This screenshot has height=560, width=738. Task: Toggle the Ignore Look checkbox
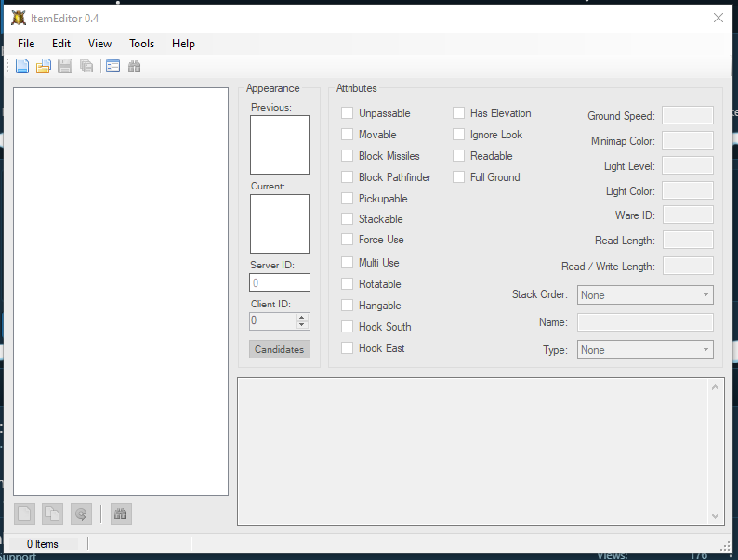(458, 135)
